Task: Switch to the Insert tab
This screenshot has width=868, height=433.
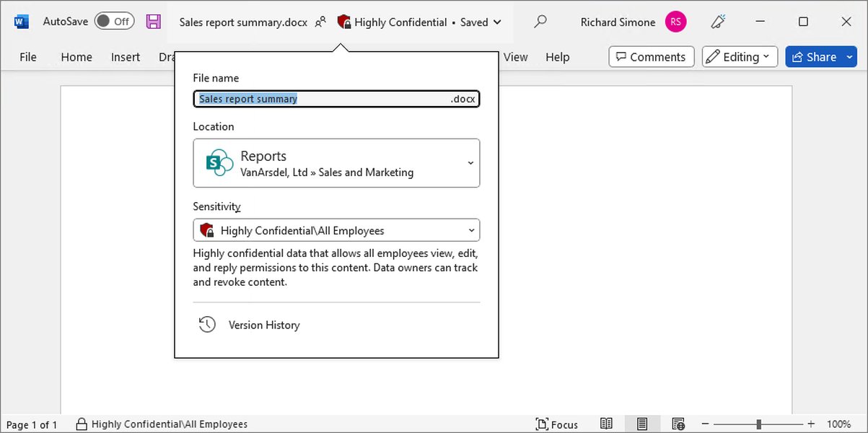Action: point(126,57)
